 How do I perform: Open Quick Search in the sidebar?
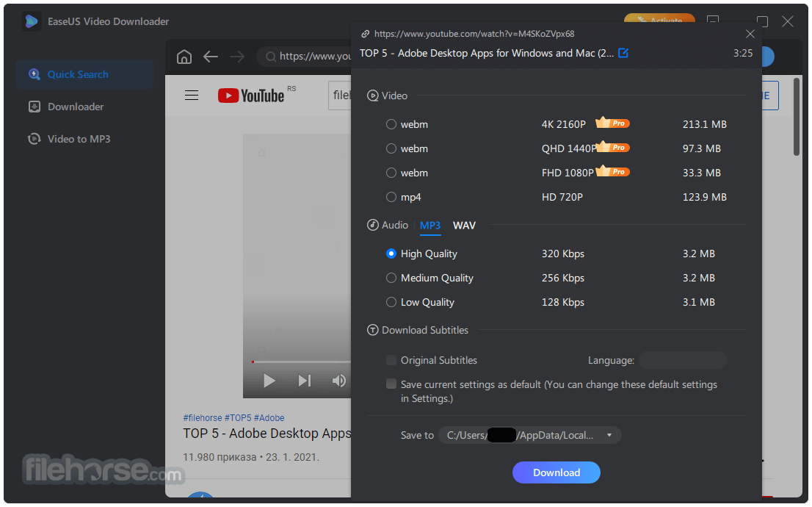84,74
